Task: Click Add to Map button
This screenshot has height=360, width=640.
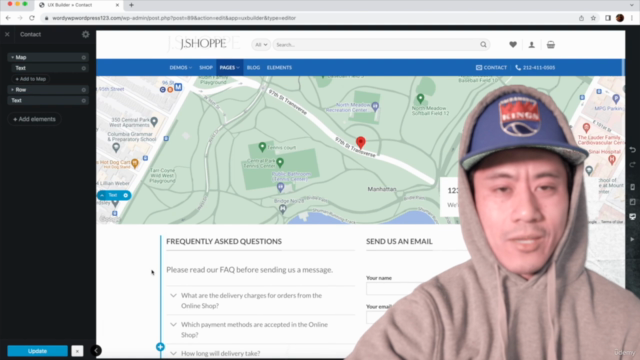Action: (31, 79)
